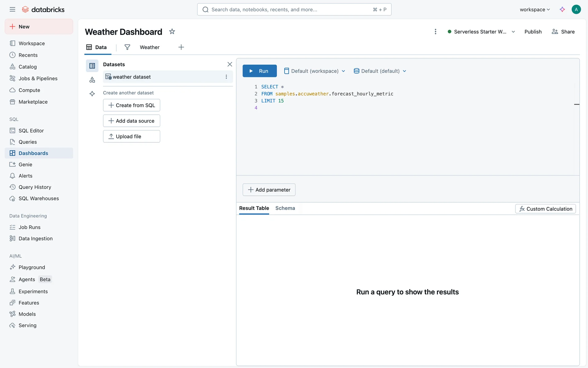Run the SQL query

pos(259,71)
